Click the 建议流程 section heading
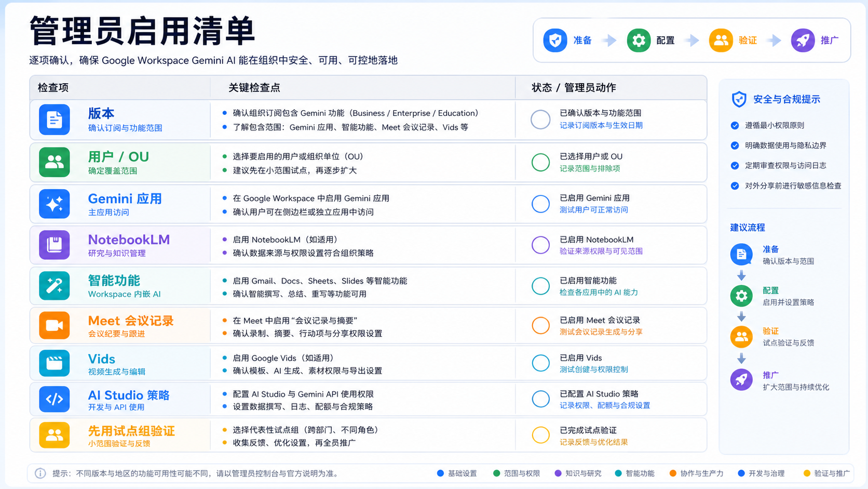 click(x=748, y=228)
